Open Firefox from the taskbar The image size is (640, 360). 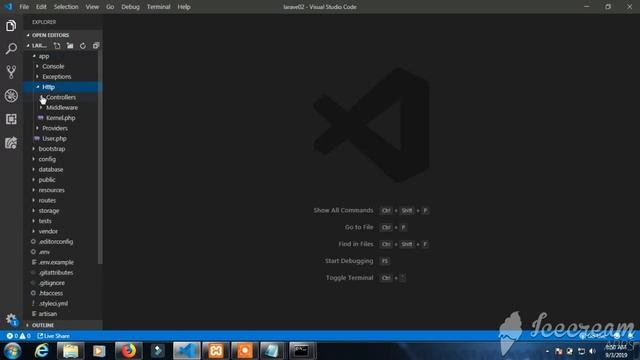(x=128, y=351)
